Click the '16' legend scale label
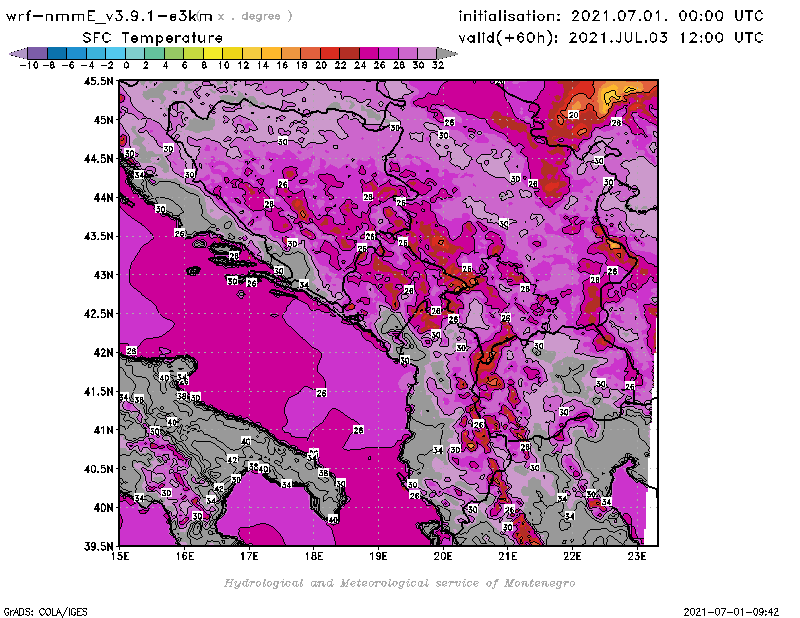This screenshot has height=618, width=800. 282,65
